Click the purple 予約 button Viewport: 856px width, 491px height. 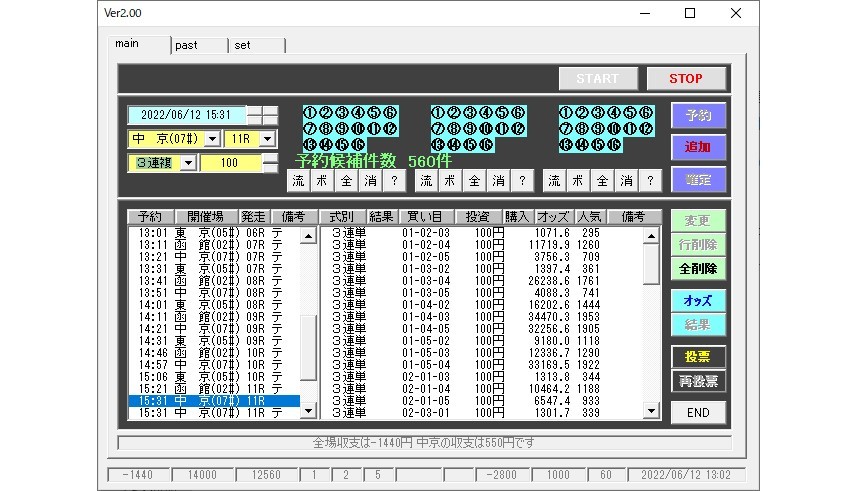pos(698,116)
